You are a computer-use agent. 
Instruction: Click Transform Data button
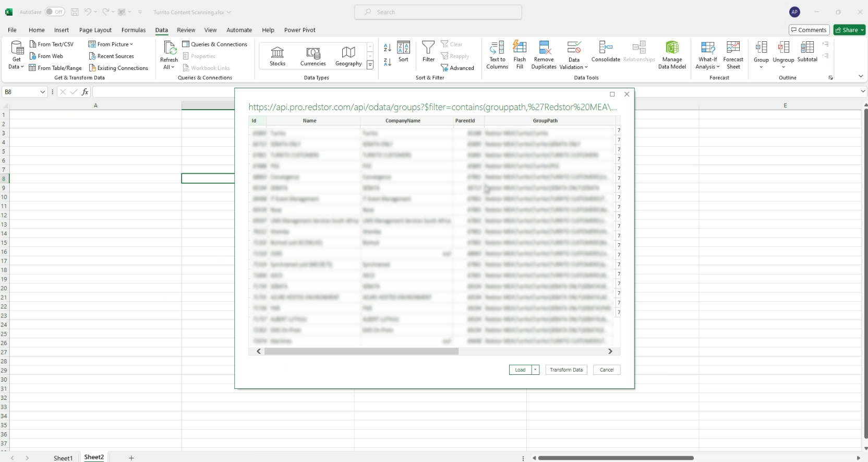566,370
